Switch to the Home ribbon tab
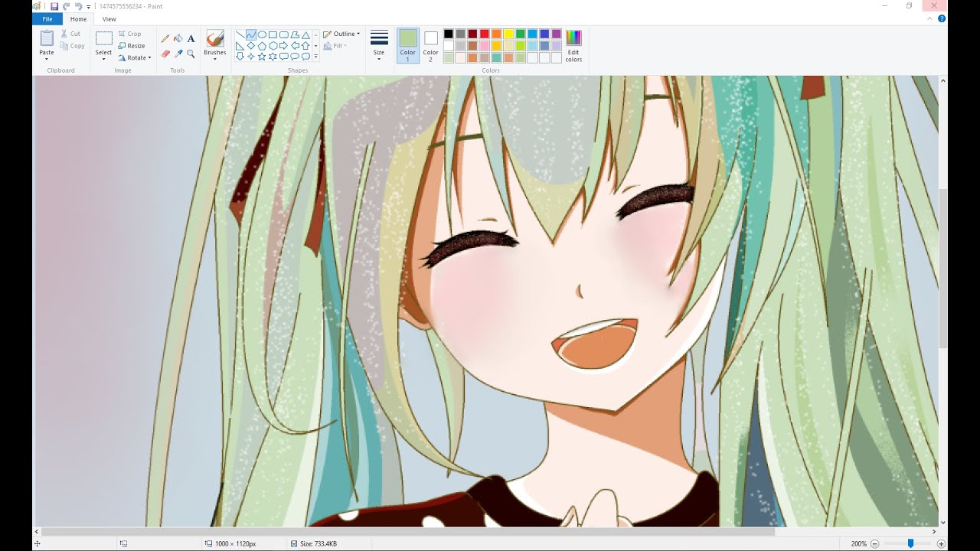Image resolution: width=980 pixels, height=551 pixels. pyautogui.click(x=78, y=19)
